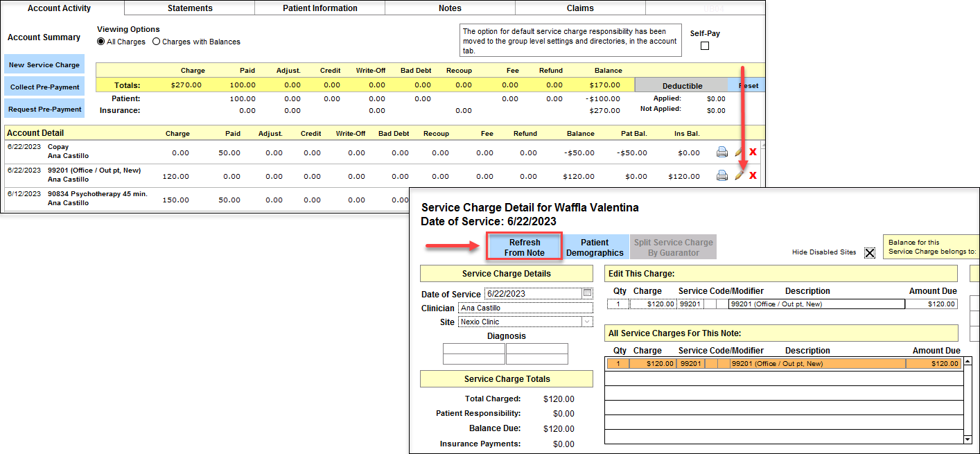Toggle the Hide Disabled Sites checkbox

tap(870, 252)
